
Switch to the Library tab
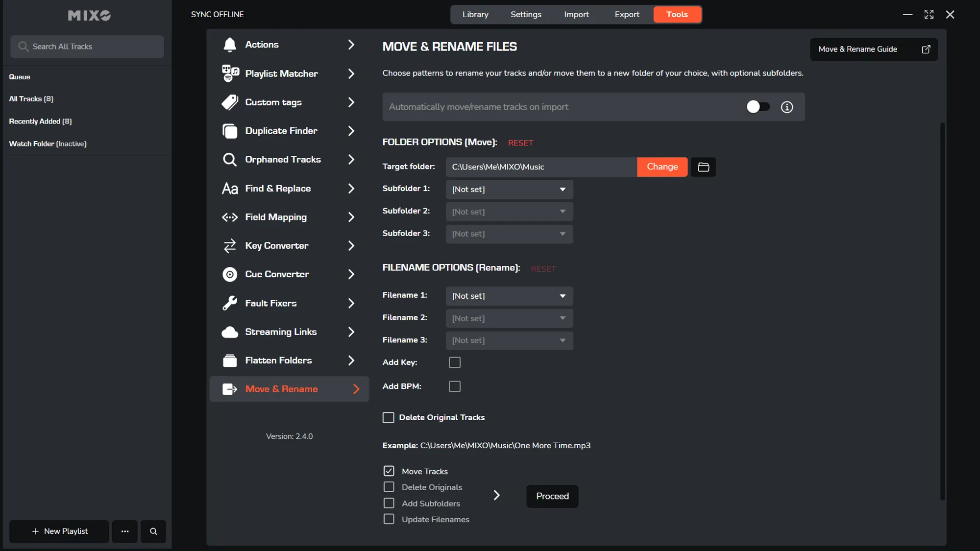(475, 15)
